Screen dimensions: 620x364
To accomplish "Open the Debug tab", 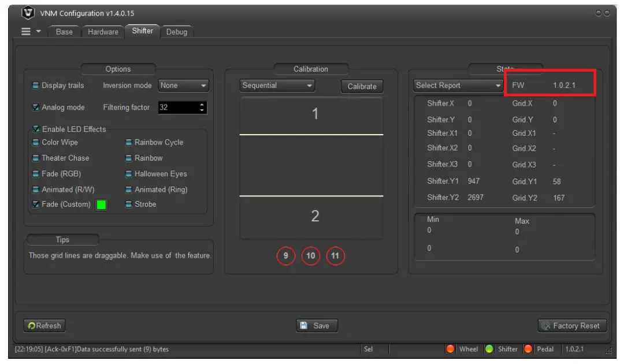I will point(177,32).
